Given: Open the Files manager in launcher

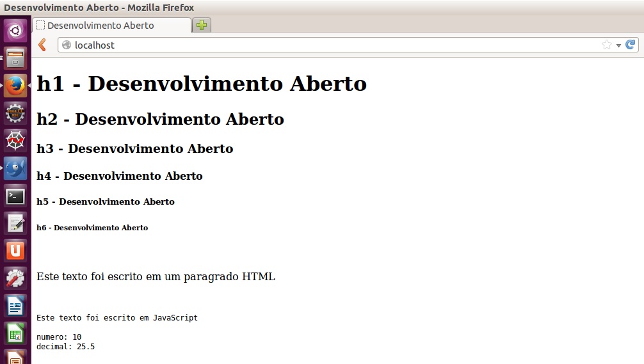Looking at the screenshot, I should click(x=15, y=58).
